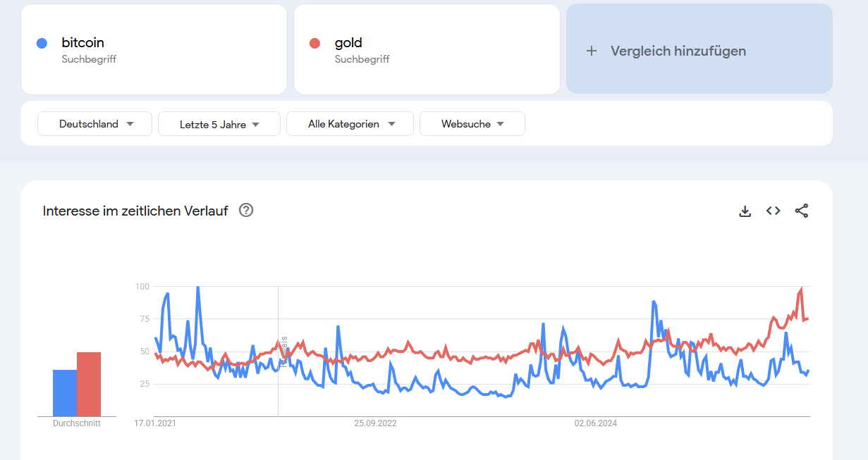Click the Suchbegriff label under gold
Screen dimensions: 868x460
[362, 60]
